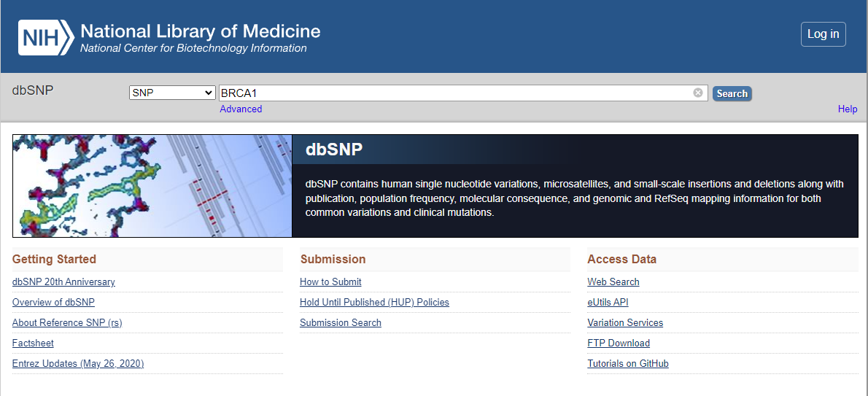This screenshot has height=396, width=868.
Task: Click the BRCA1 search input field
Action: 452,93
